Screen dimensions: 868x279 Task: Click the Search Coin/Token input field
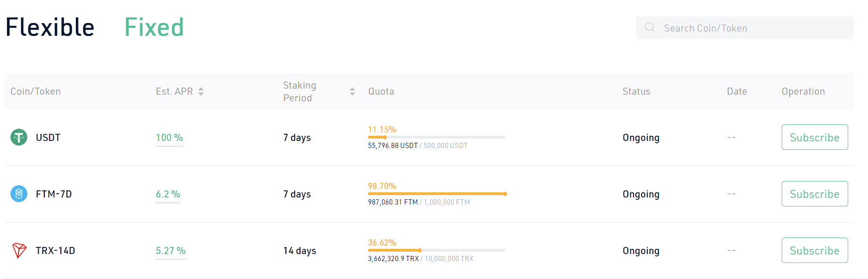pyautogui.click(x=745, y=28)
